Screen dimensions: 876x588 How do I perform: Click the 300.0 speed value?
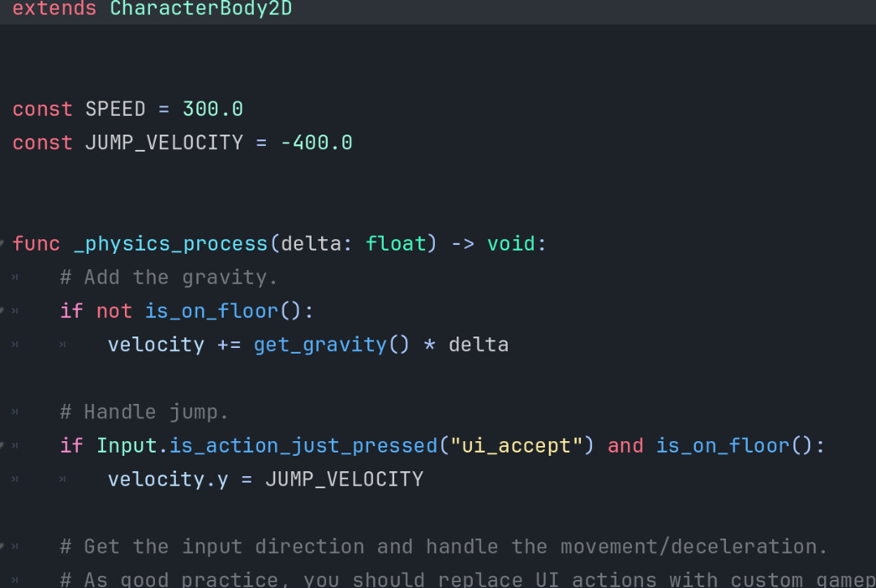click(213, 109)
